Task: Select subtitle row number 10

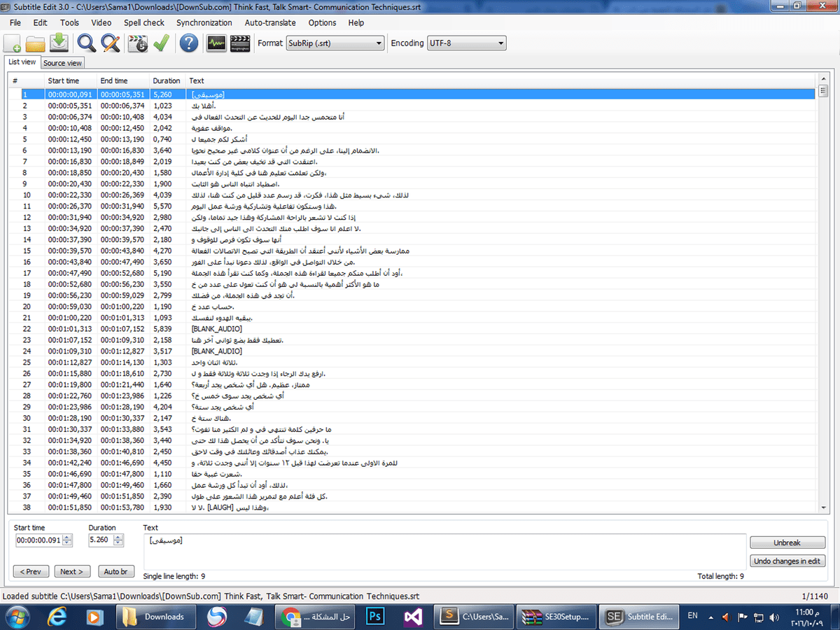Action: tap(413, 195)
